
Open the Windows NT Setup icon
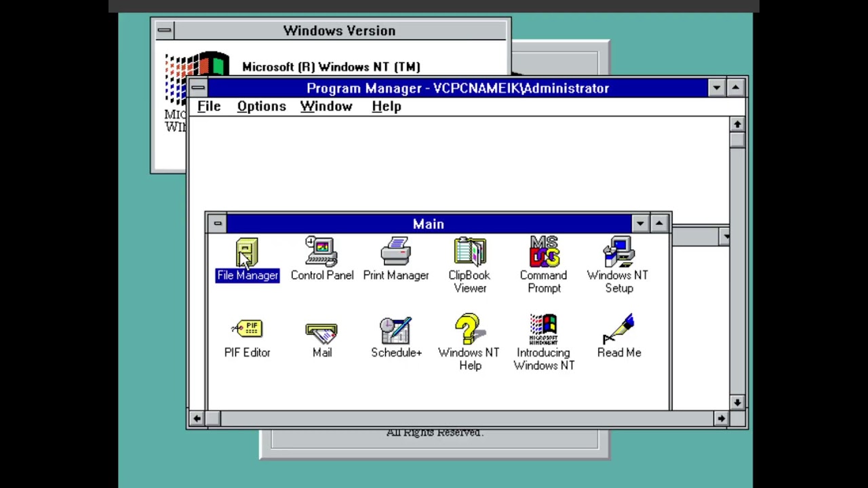[x=618, y=265]
